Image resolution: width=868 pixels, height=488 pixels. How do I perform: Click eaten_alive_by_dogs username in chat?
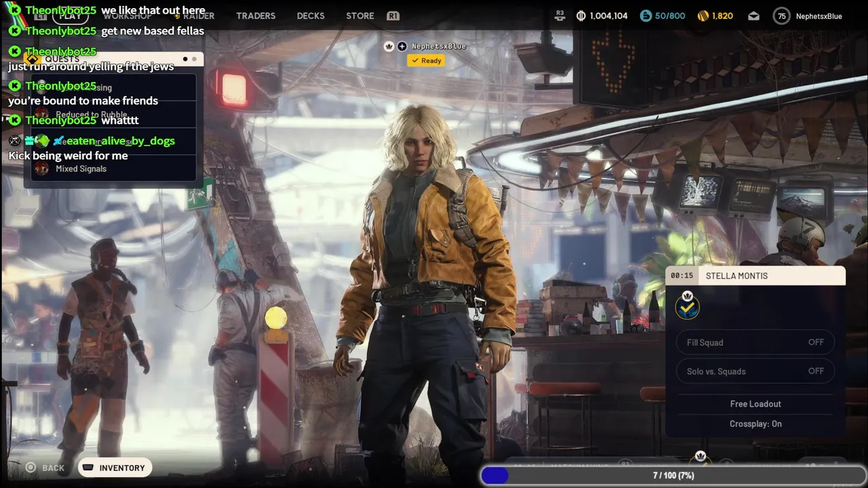tap(121, 141)
